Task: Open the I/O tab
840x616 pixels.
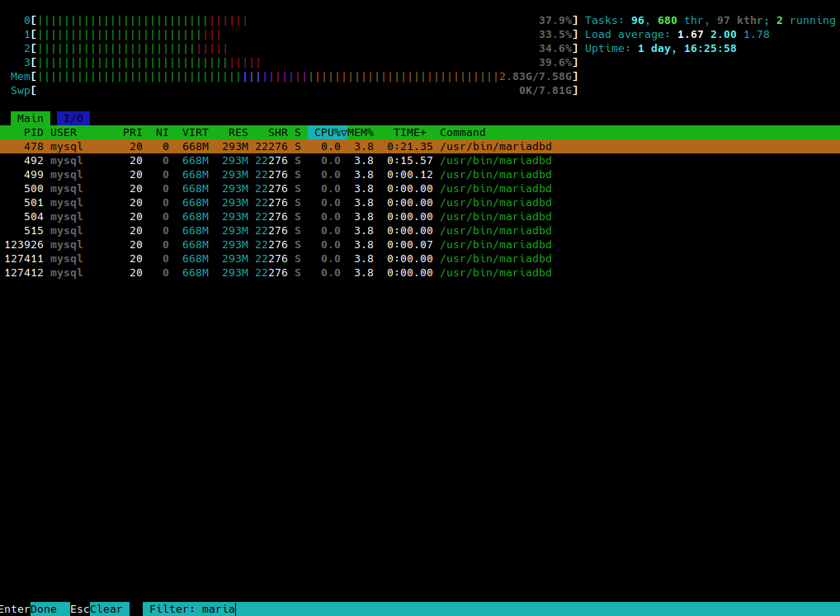Action: pyautogui.click(x=73, y=118)
